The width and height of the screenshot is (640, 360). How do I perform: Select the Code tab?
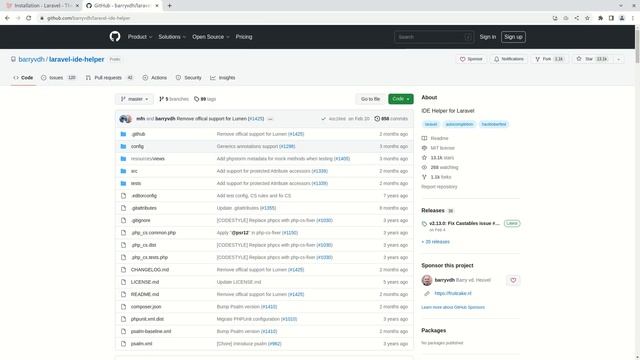[23, 78]
